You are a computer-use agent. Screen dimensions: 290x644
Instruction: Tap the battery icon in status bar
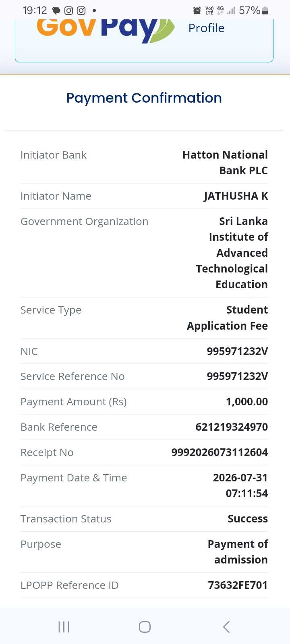265,10
